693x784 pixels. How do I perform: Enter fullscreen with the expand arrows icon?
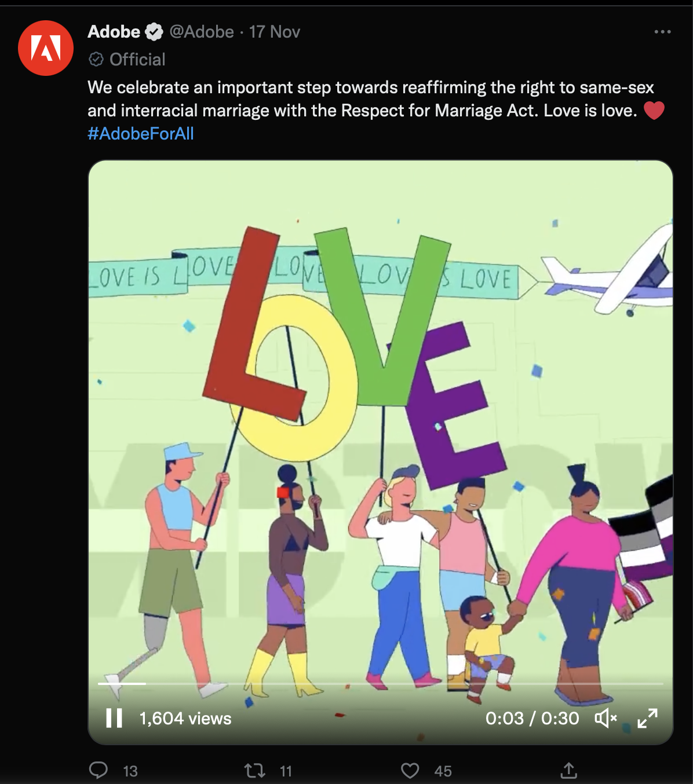point(647,718)
